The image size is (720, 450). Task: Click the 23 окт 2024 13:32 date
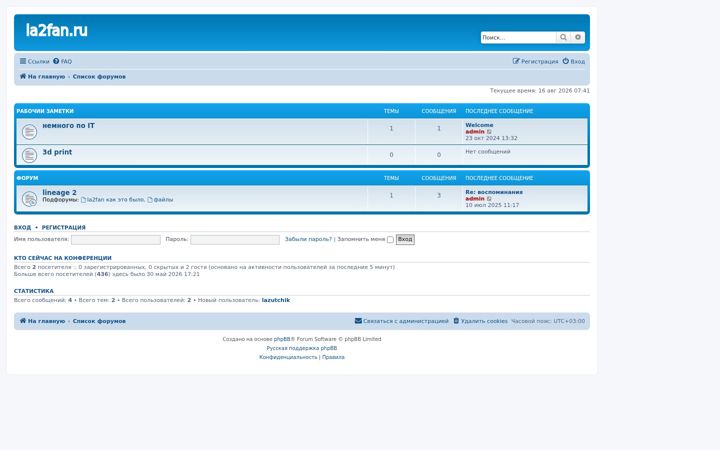point(491,138)
